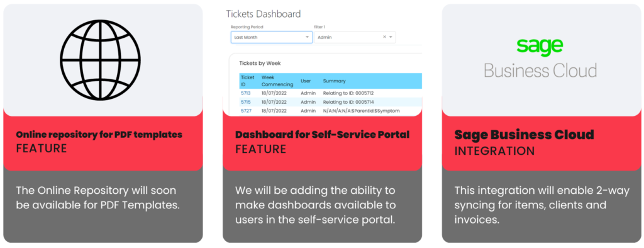Select the Last Month reporting period field
The image size is (644, 248).
pyautogui.click(x=272, y=37)
